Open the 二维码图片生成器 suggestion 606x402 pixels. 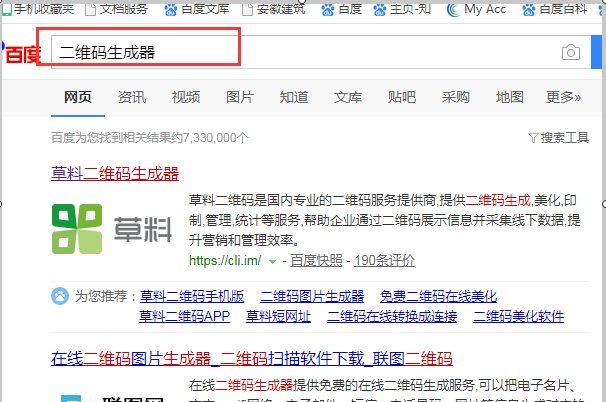(312, 296)
